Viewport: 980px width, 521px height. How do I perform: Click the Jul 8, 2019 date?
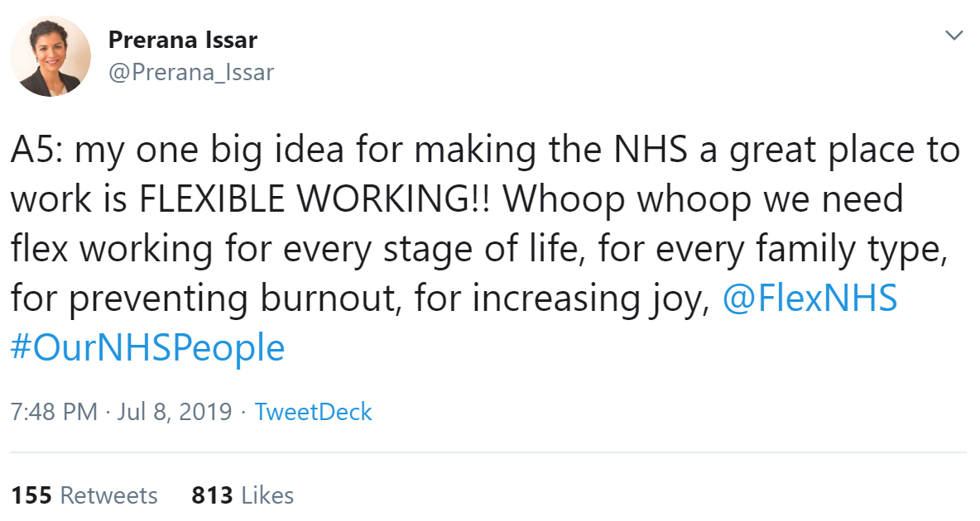point(175,412)
